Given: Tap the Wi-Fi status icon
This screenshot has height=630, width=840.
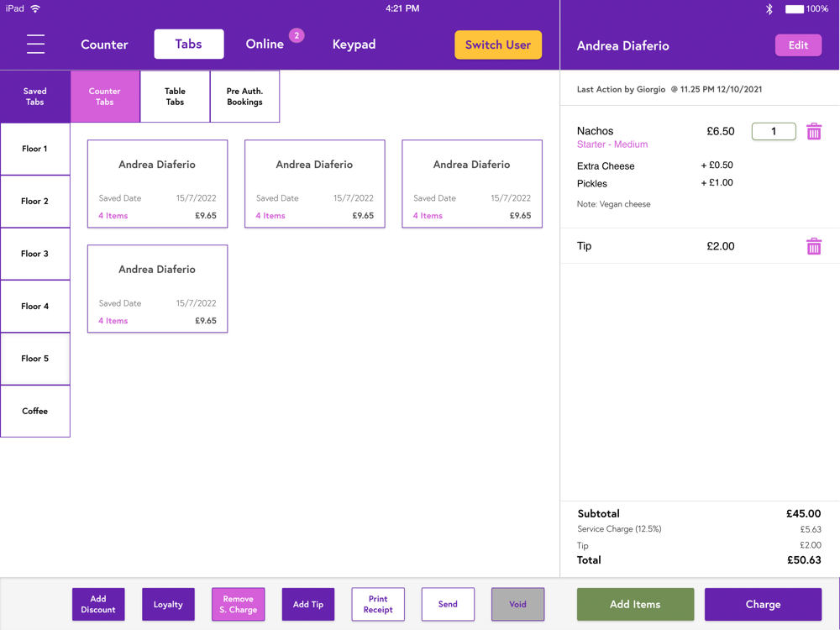Looking at the screenshot, I should tap(35, 8).
